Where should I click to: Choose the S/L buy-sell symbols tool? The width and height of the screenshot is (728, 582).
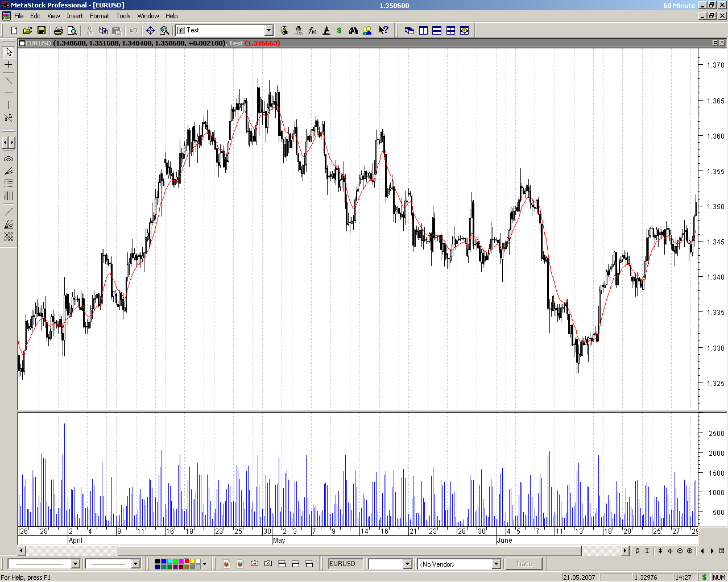[x=9, y=118]
